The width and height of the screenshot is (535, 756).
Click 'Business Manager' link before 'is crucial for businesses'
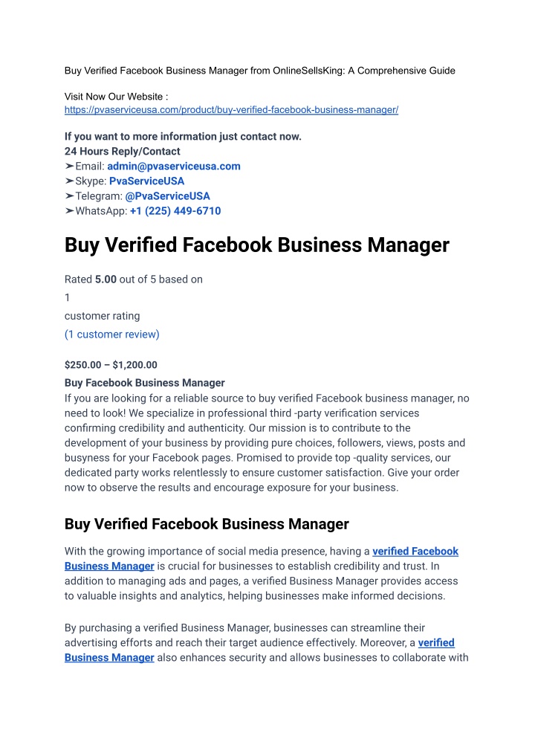[x=109, y=566]
